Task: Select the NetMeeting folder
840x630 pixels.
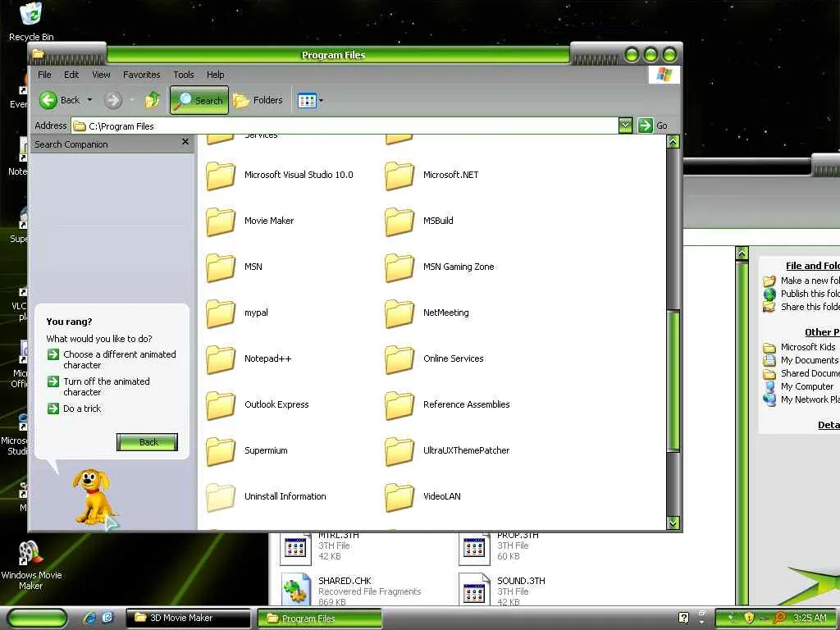Action: (427, 313)
